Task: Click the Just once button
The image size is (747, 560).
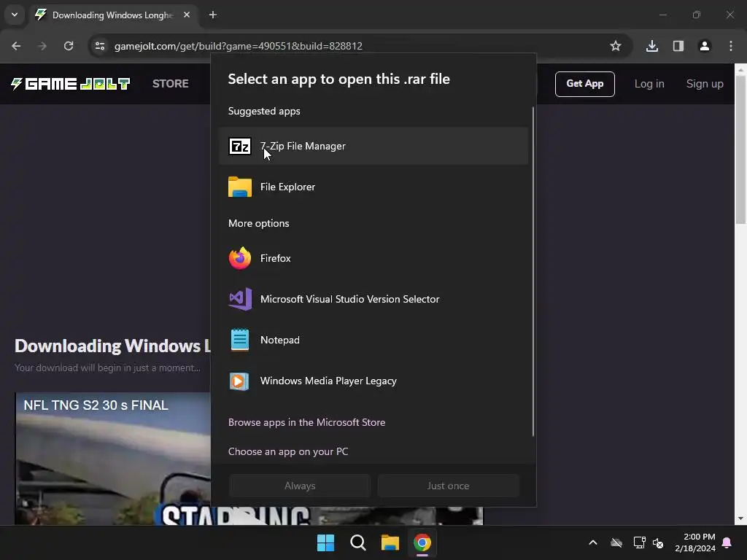Action: tap(449, 486)
